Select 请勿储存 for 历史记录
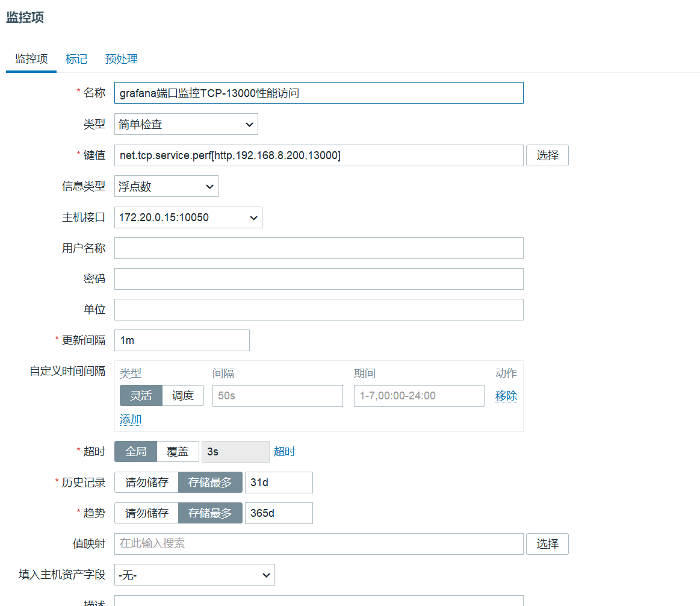 coord(146,483)
